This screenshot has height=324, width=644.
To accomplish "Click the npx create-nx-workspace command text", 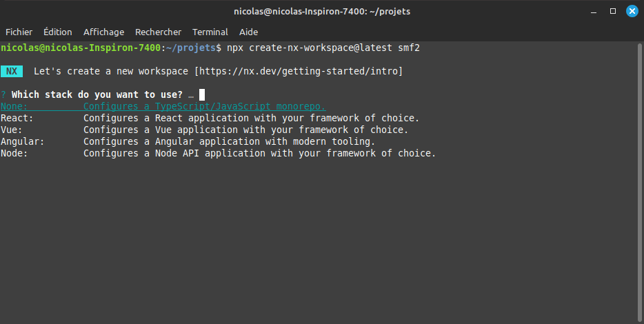I will (323, 48).
